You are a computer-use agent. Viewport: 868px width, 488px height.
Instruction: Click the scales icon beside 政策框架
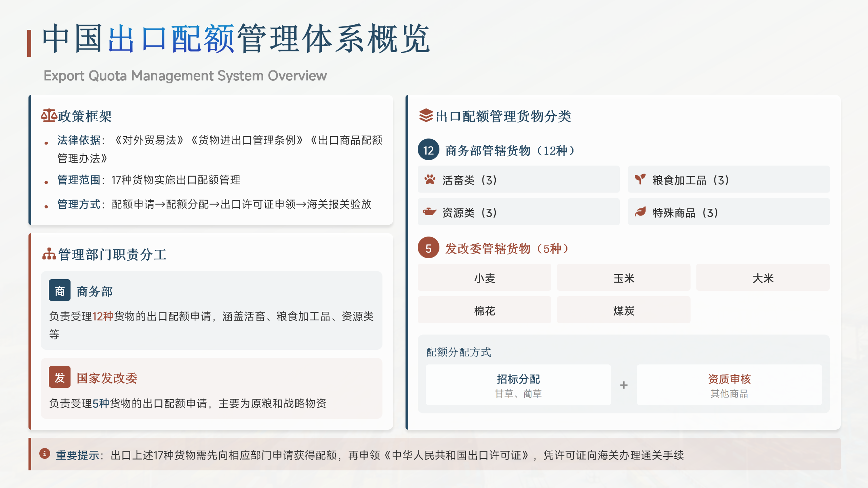48,116
